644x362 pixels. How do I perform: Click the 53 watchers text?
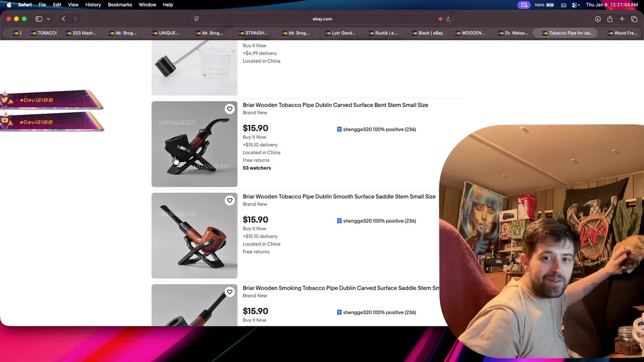point(257,168)
